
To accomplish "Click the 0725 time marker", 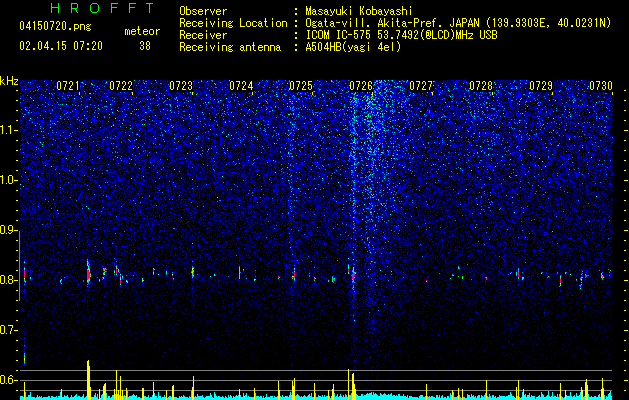I will click(301, 86).
